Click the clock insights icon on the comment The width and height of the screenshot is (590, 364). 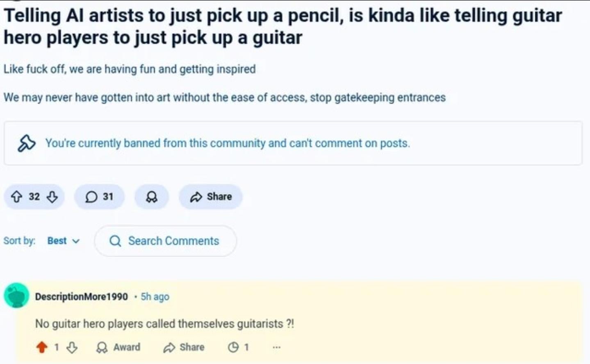tap(233, 347)
